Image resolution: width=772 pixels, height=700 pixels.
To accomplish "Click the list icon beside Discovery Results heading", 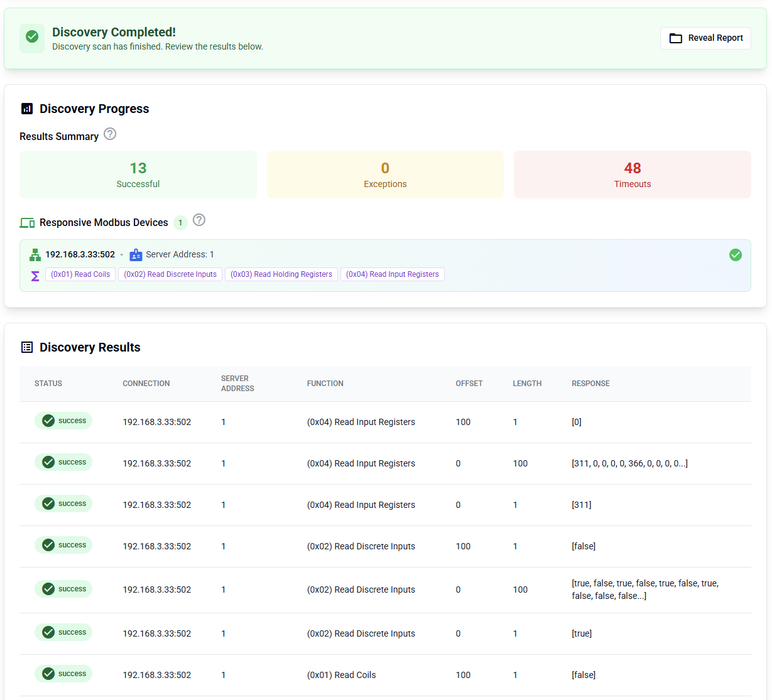I will 27,347.
